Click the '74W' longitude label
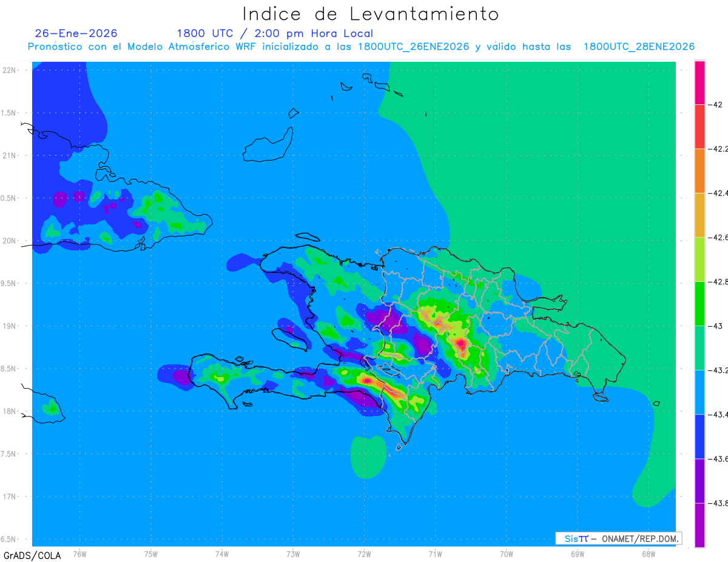 pos(222,554)
